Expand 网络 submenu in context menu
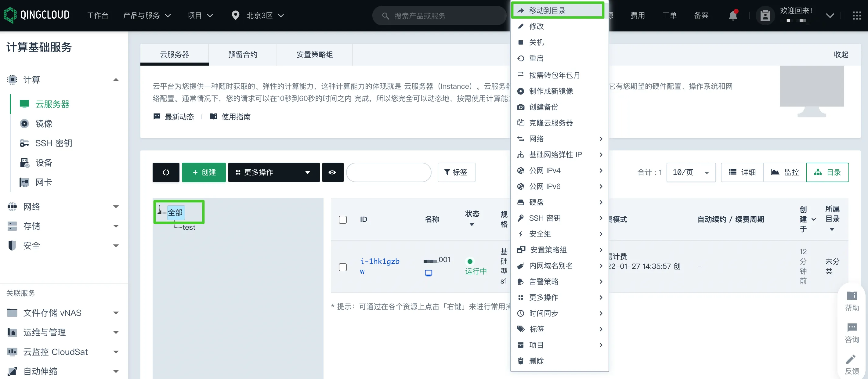This screenshot has width=868, height=379. 559,139
